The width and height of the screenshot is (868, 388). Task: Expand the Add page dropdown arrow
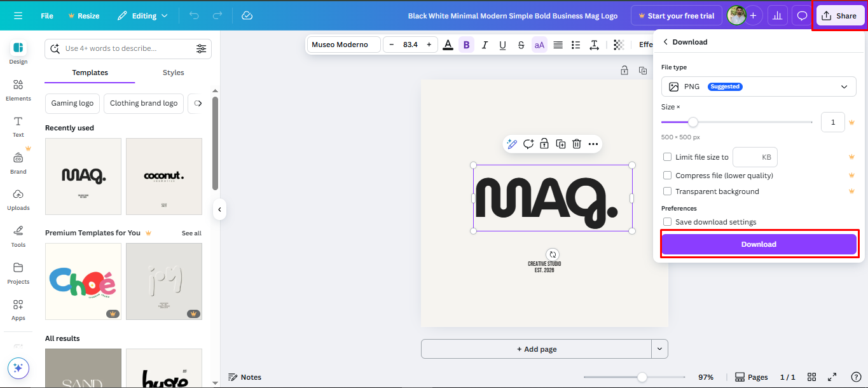pos(659,349)
